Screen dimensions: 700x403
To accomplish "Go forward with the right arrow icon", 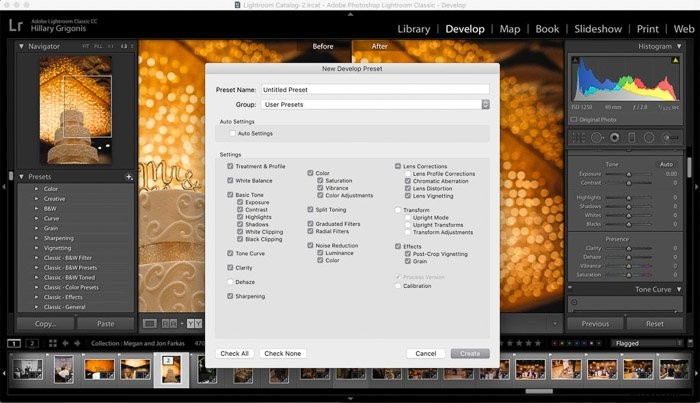I will tap(77, 343).
